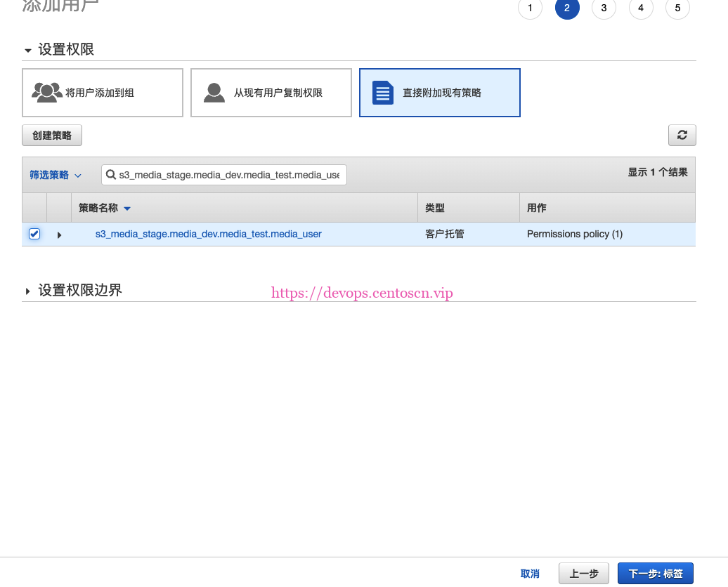Click the 创建策略 button

point(52,136)
